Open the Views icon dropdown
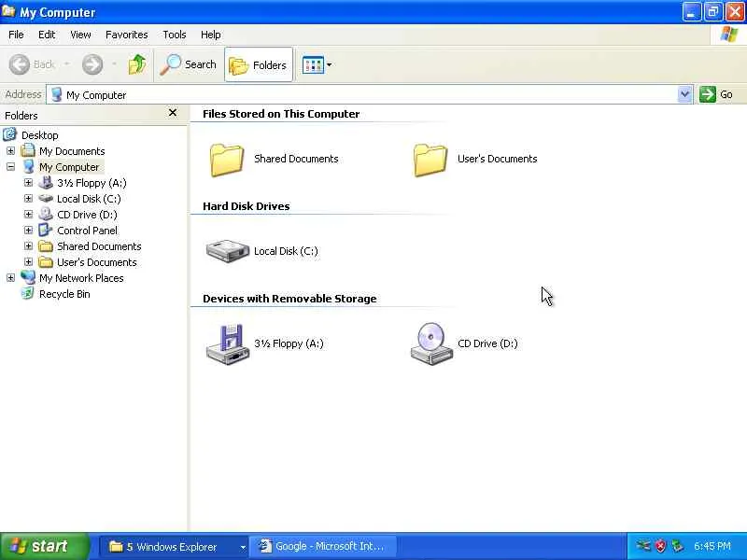The image size is (747, 560). (x=317, y=64)
